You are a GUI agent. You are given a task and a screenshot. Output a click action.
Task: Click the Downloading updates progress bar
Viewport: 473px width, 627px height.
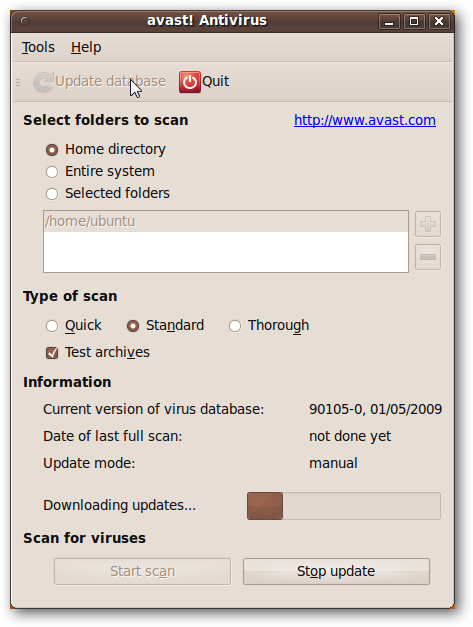click(344, 506)
